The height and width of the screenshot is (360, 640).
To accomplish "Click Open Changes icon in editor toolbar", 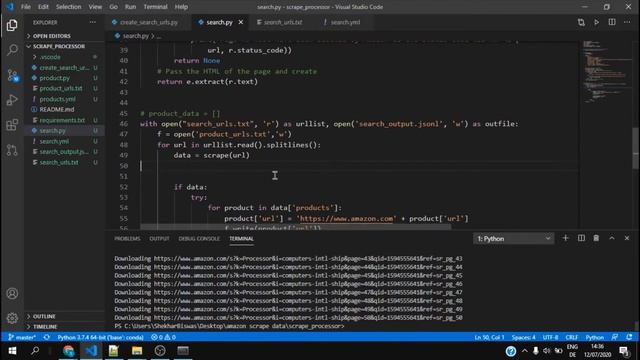I will (581, 22).
